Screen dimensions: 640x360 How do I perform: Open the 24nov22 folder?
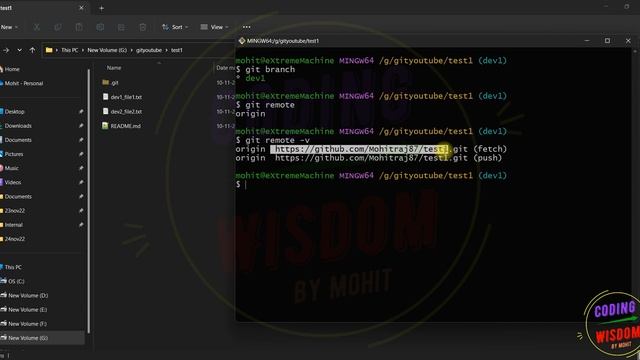[x=13, y=239]
